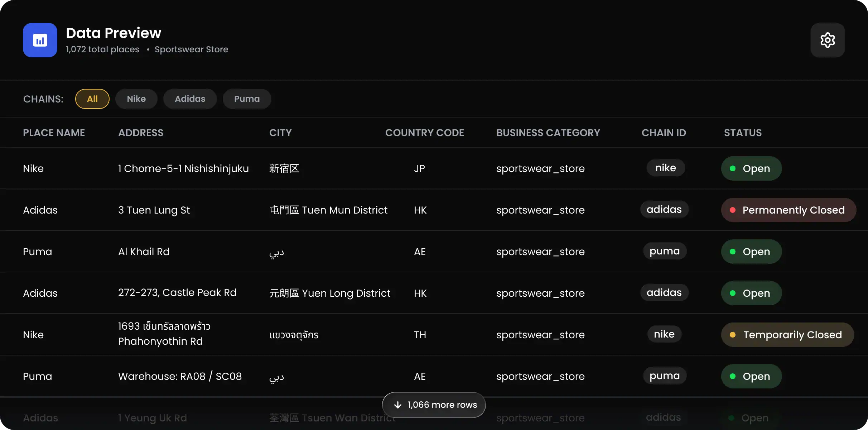Screen dimensions: 868x430
Task: Click the CITY column header
Action: point(280,133)
